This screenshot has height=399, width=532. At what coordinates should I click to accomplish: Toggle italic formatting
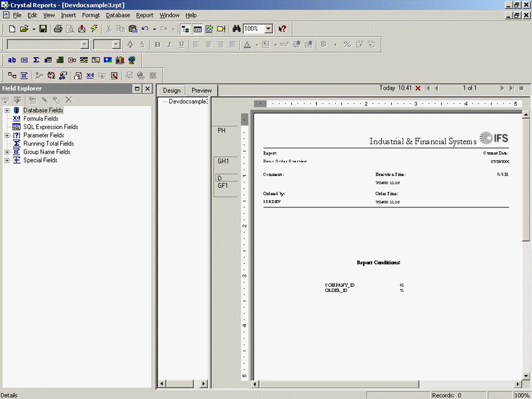point(168,45)
